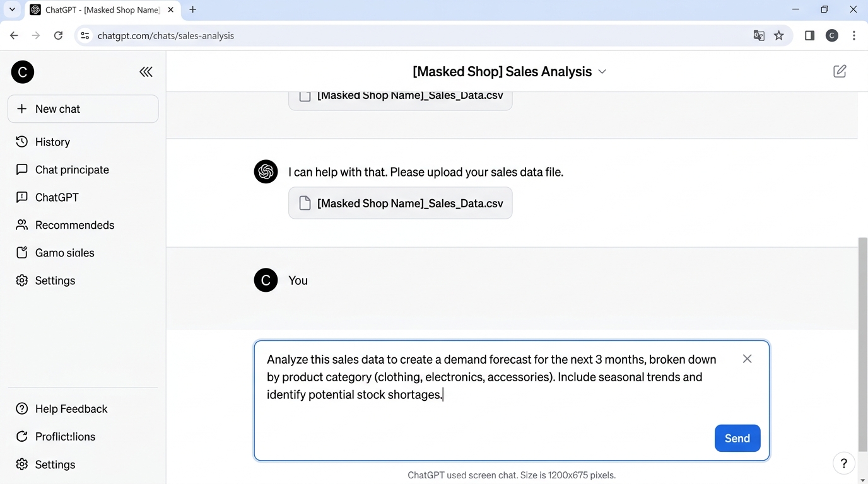Clear the prompt with X icon
868x484 pixels.
(x=747, y=359)
